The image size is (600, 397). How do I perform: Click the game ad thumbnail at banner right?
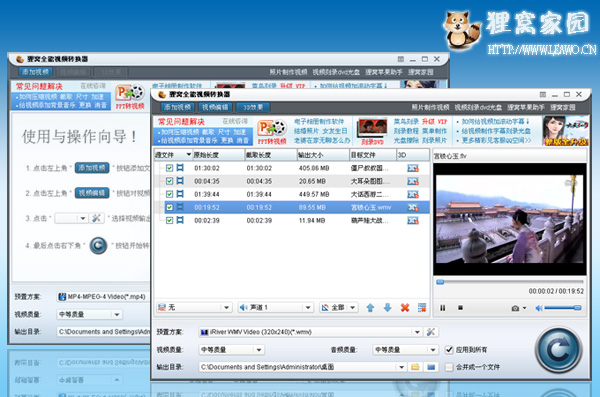[565, 131]
